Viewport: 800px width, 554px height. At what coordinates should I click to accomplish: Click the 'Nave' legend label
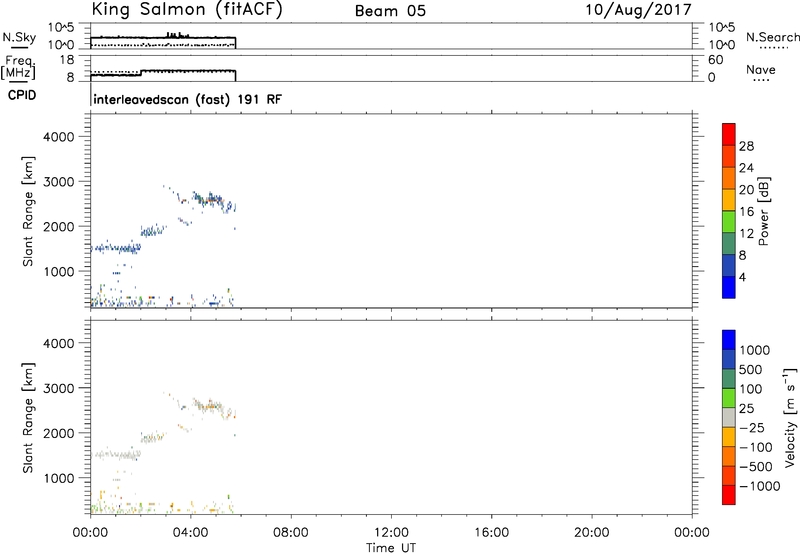pyautogui.click(x=761, y=69)
